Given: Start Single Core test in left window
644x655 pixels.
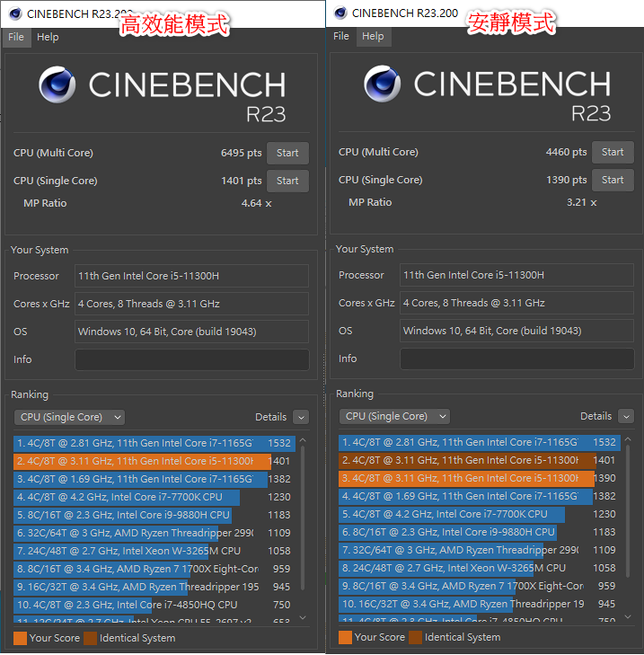Looking at the screenshot, I should [287, 181].
